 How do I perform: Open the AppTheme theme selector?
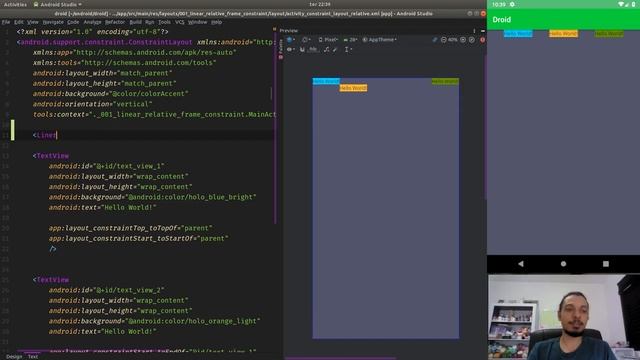[380, 40]
